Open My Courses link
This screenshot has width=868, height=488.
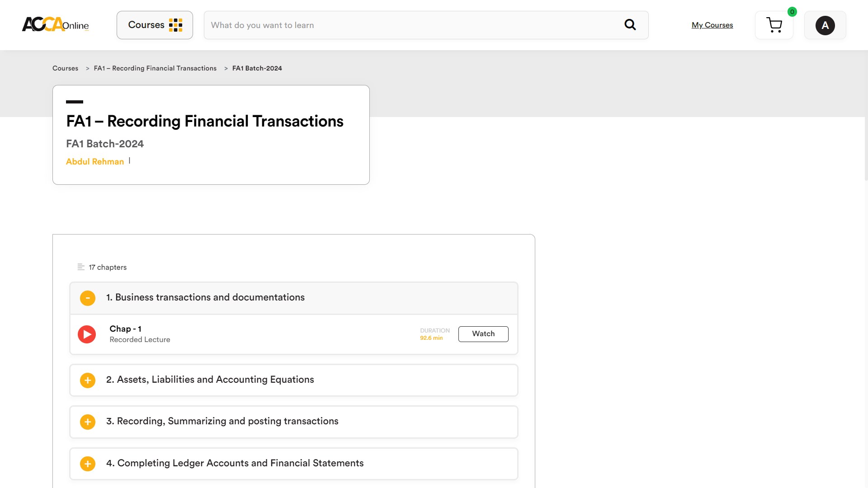coord(712,25)
